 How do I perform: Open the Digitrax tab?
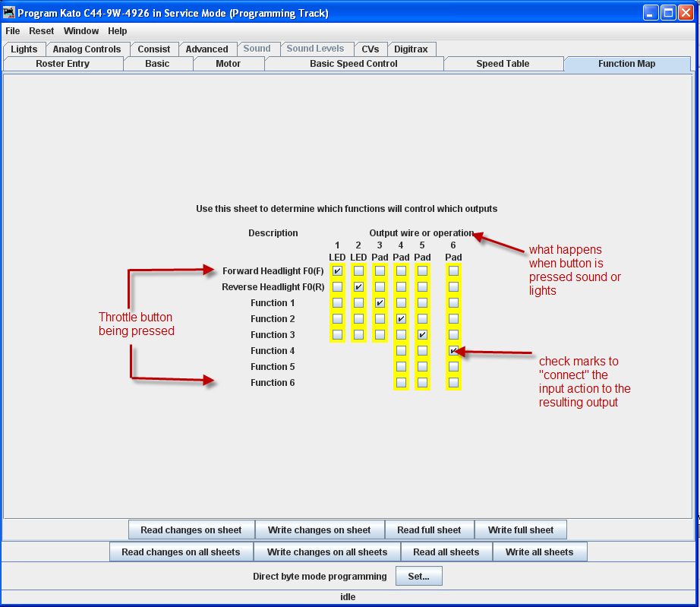[x=411, y=48]
